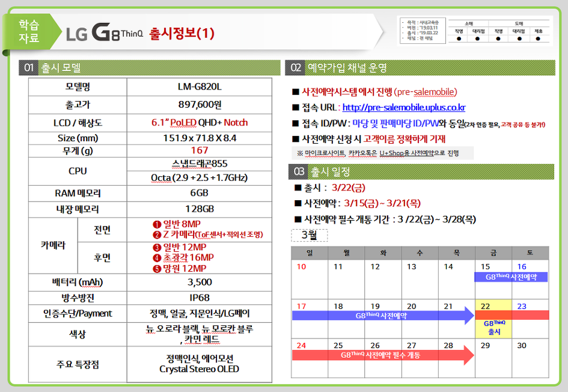This screenshot has width=568, height=392.
Task: Click the green 학습자료 ribbon label
Action: click(x=29, y=31)
